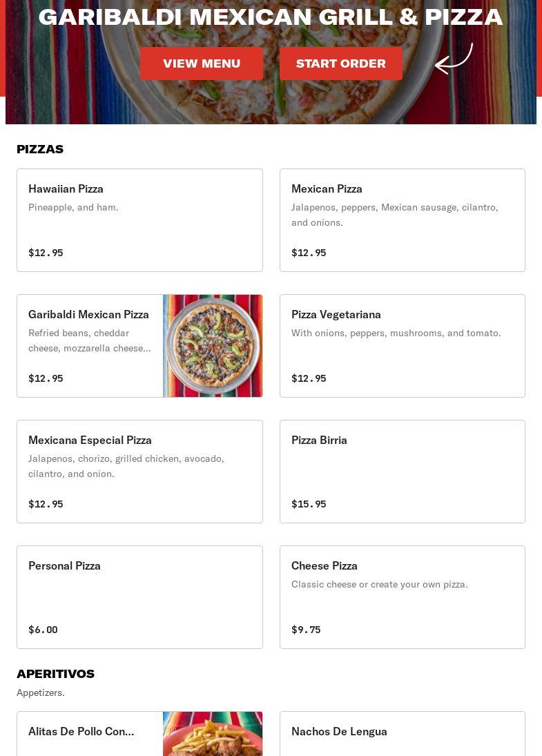
Task: Click the Garibaldi Mexican Pizza photo
Action: (x=213, y=346)
